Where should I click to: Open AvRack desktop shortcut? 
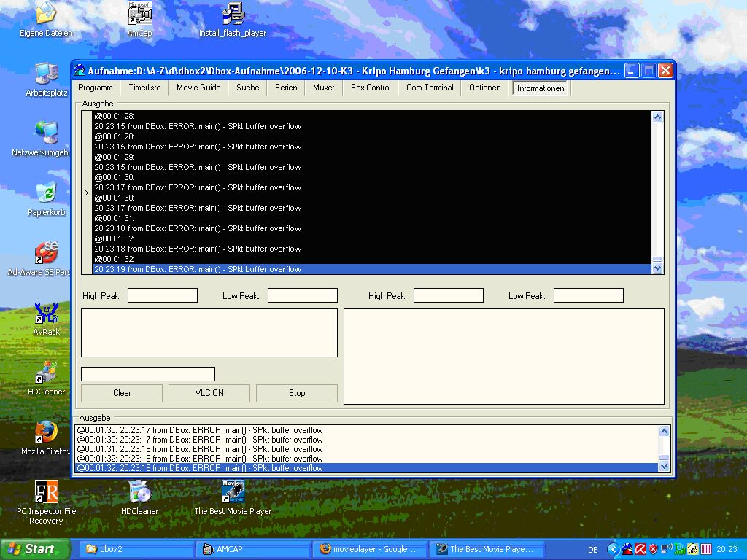[46, 314]
